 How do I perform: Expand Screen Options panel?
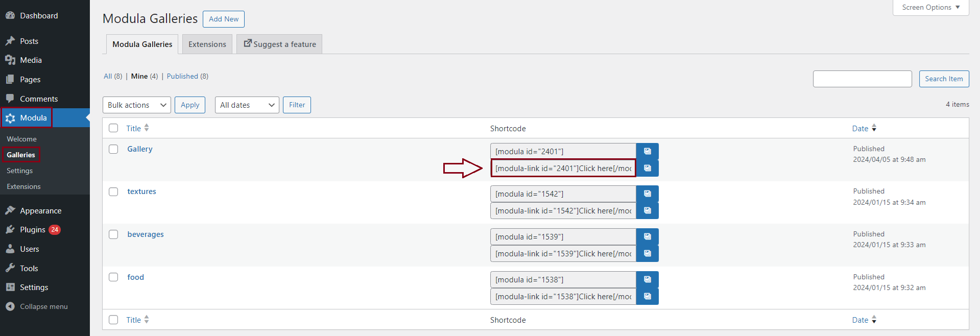coord(930,8)
